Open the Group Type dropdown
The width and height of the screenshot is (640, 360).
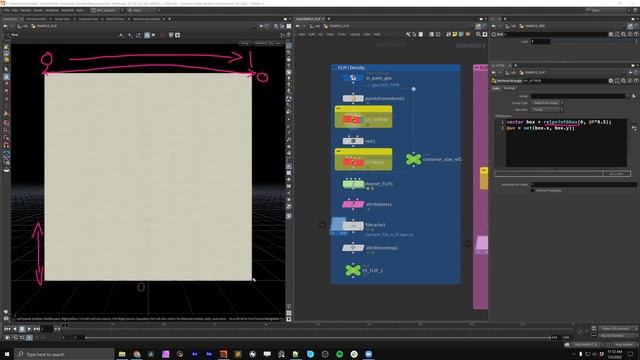(x=547, y=103)
